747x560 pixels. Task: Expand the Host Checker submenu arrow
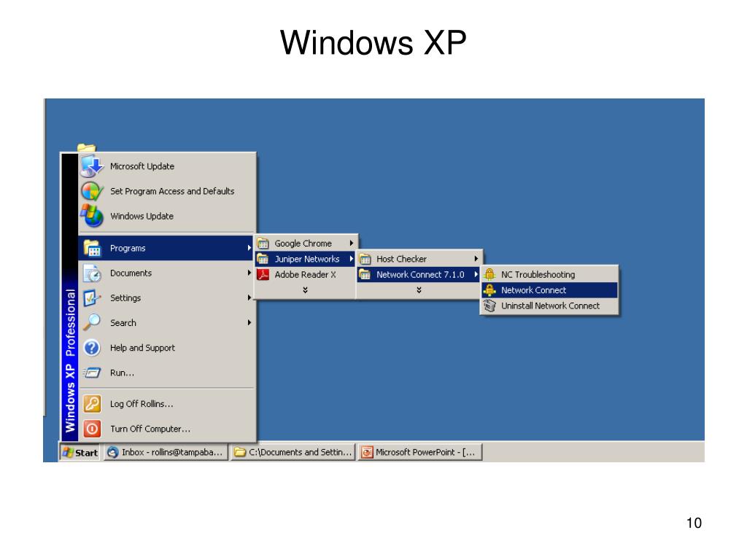tap(476, 259)
